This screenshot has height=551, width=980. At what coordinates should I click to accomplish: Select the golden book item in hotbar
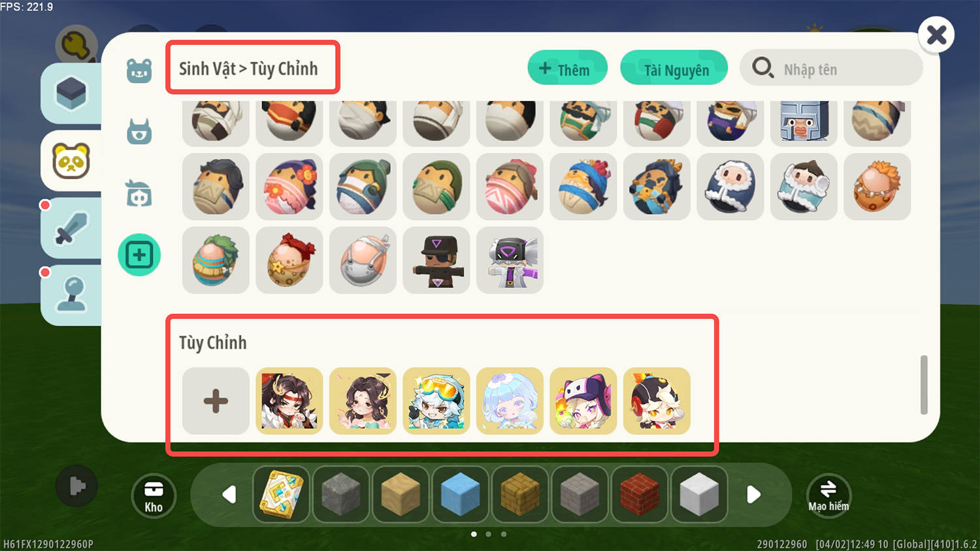pos(282,495)
